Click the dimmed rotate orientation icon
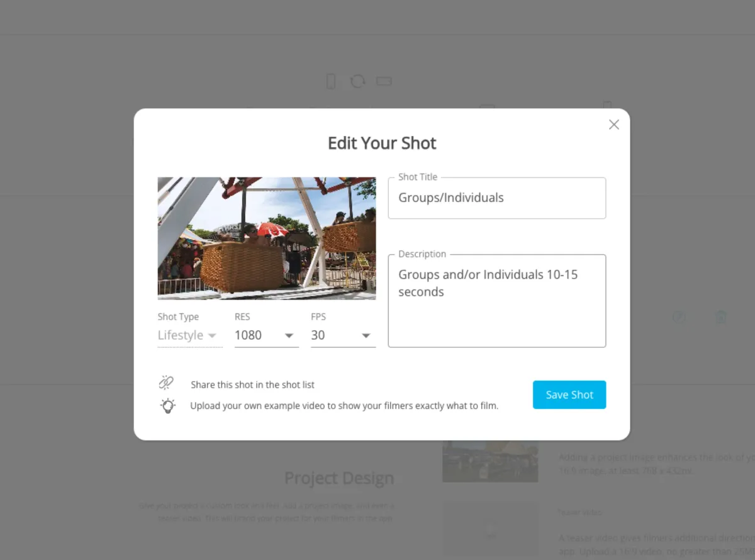The height and width of the screenshot is (560, 755). [357, 81]
